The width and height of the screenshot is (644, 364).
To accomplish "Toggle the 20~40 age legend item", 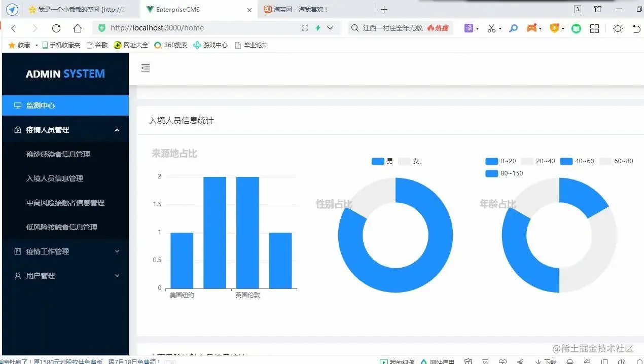I will (x=538, y=161).
